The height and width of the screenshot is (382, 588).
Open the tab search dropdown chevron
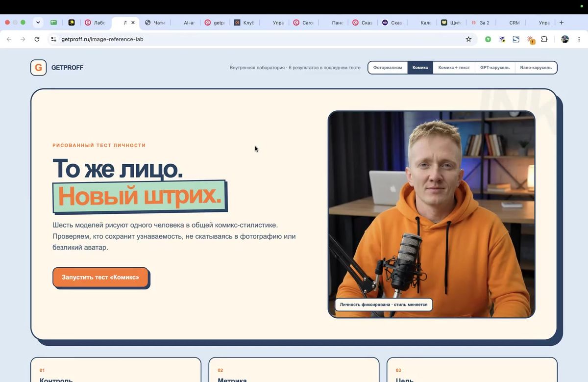(38, 23)
